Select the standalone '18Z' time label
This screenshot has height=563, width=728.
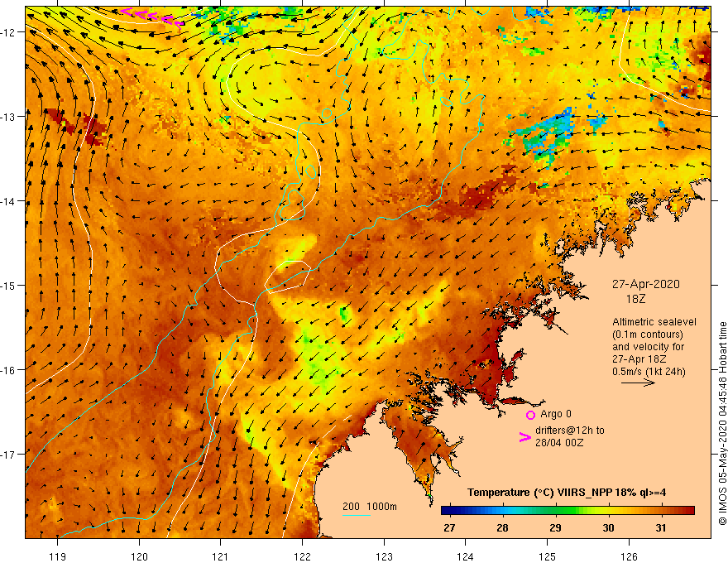coord(635,299)
